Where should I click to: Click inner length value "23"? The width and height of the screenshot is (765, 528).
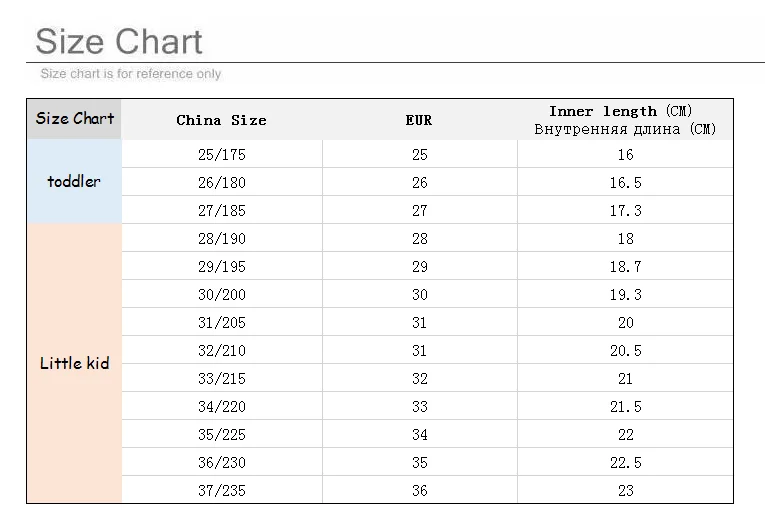(625, 491)
